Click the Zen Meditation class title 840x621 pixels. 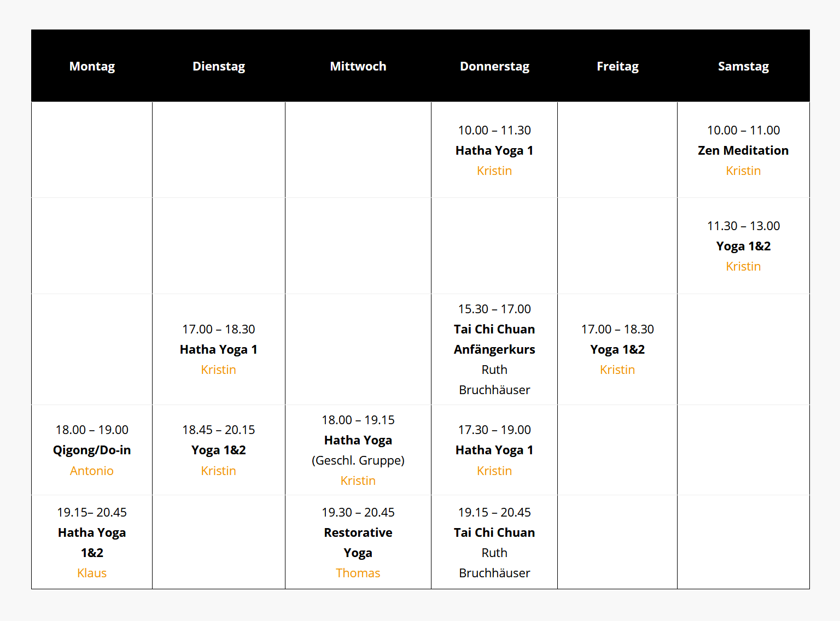743,150
